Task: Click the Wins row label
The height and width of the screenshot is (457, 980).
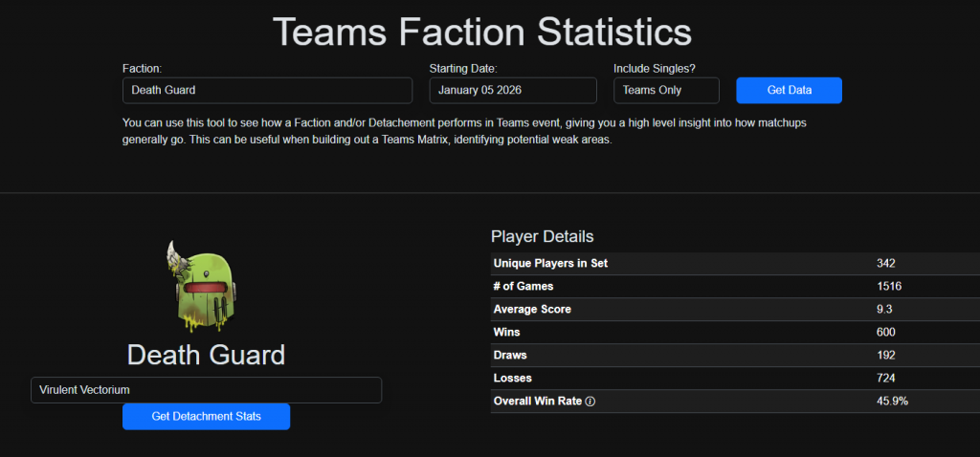Action: click(507, 332)
